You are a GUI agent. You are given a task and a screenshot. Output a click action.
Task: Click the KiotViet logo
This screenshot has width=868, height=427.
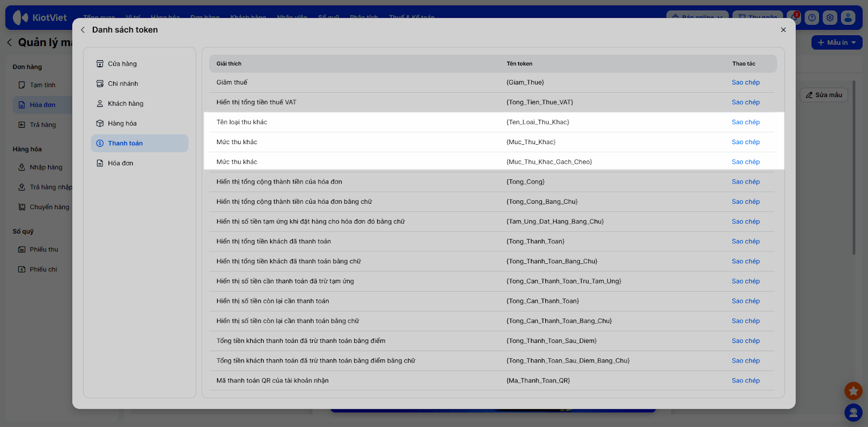tap(40, 17)
